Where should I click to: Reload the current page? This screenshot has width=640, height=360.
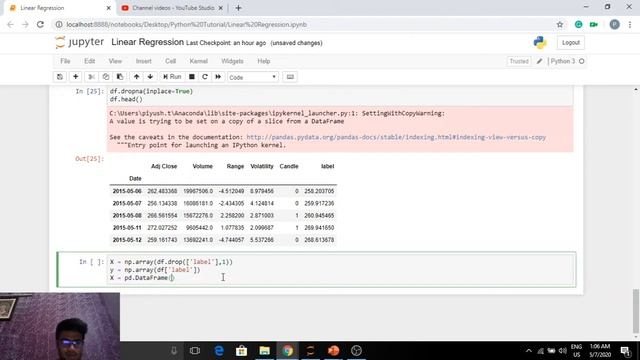[x=40, y=24]
